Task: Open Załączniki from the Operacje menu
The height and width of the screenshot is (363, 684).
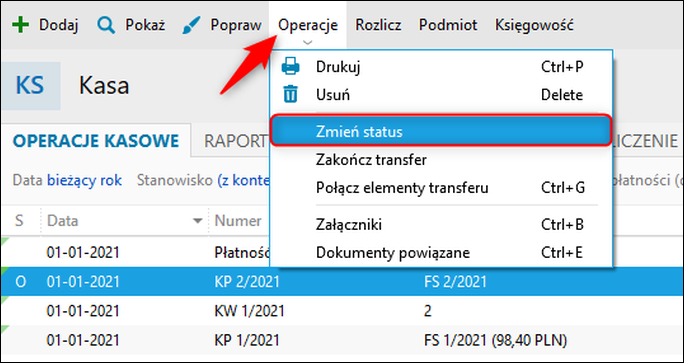Action: [x=441, y=225]
